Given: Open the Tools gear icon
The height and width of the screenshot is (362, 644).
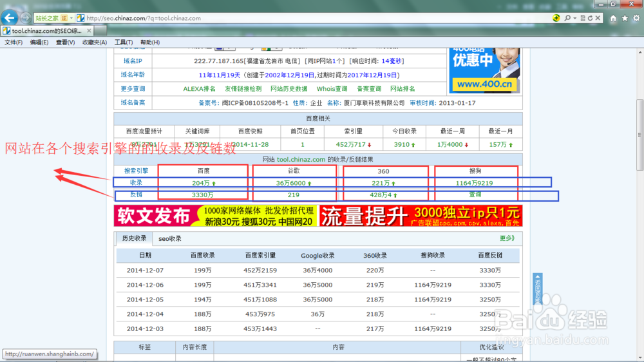Looking at the screenshot, I should click(636, 18).
